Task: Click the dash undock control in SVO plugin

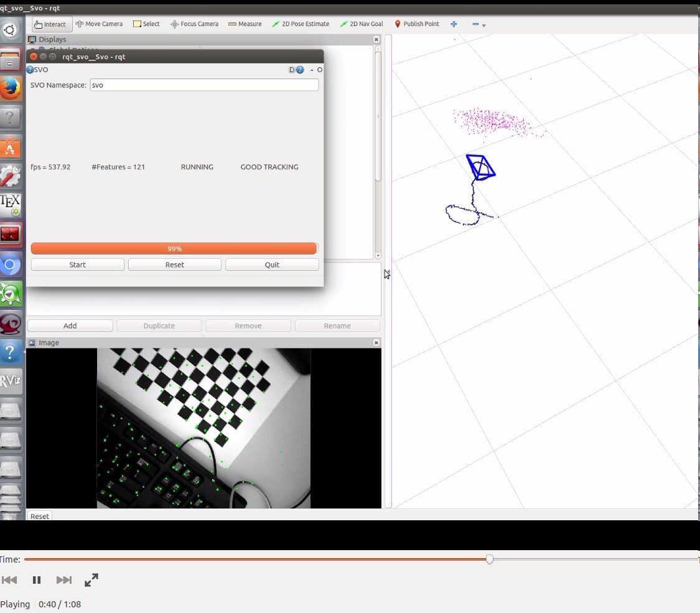Action: (312, 70)
